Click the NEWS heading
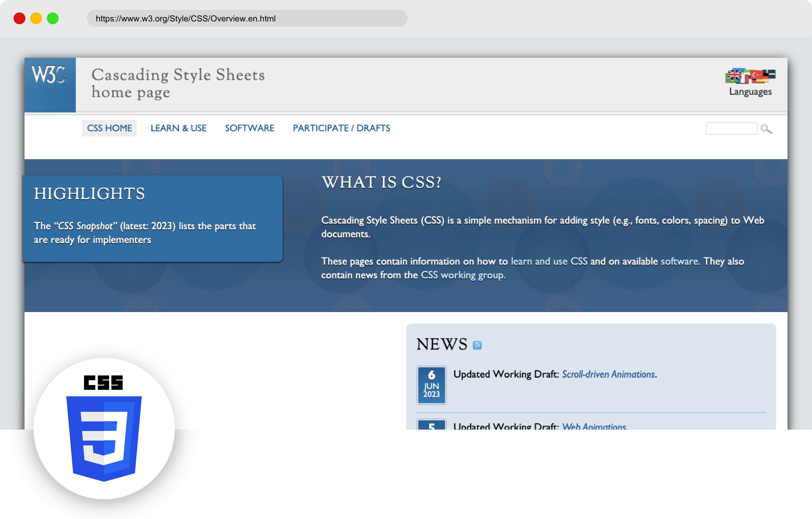 (442, 344)
